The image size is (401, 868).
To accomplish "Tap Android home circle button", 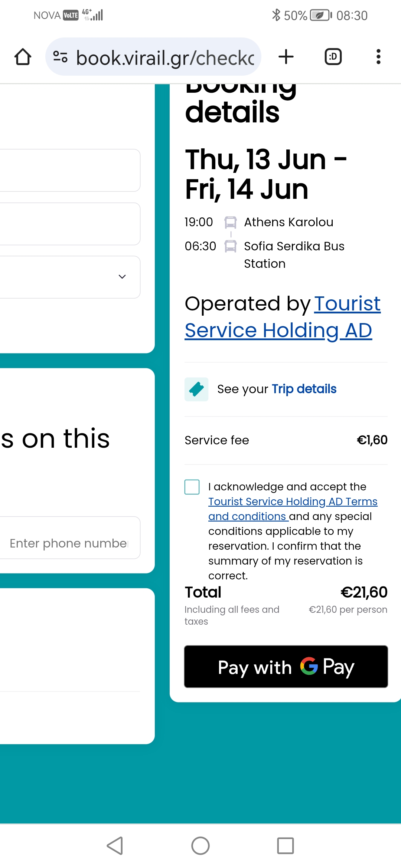I will pos(200,846).
